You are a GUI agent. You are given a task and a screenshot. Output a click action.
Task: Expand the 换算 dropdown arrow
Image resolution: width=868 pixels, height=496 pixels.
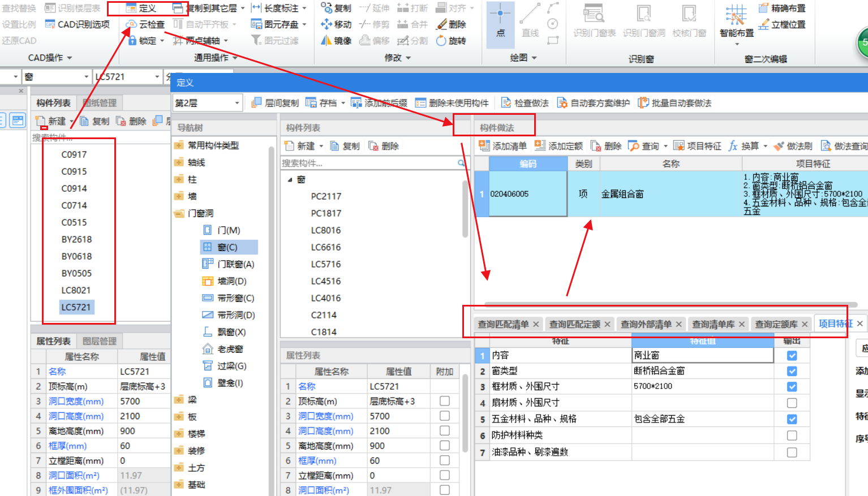coord(765,146)
